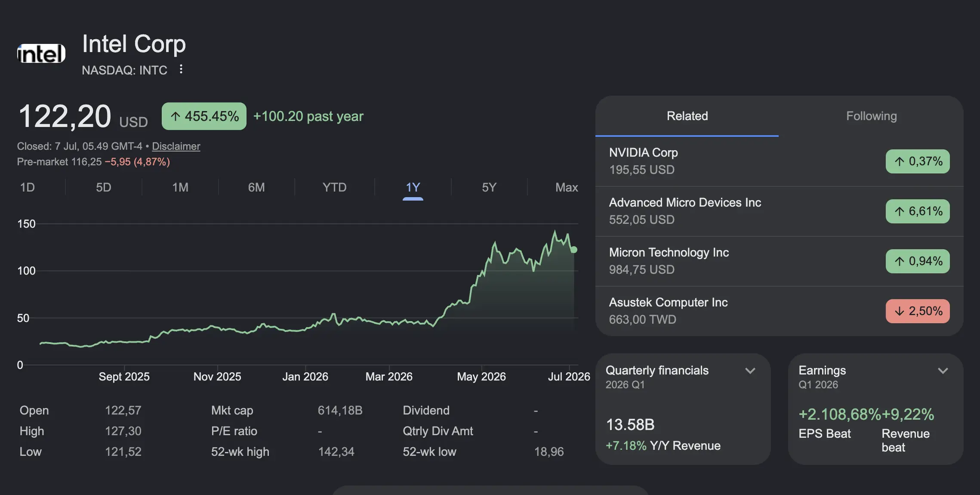980x495 pixels.
Task: Switch chart range to 1D
Action: click(x=28, y=187)
